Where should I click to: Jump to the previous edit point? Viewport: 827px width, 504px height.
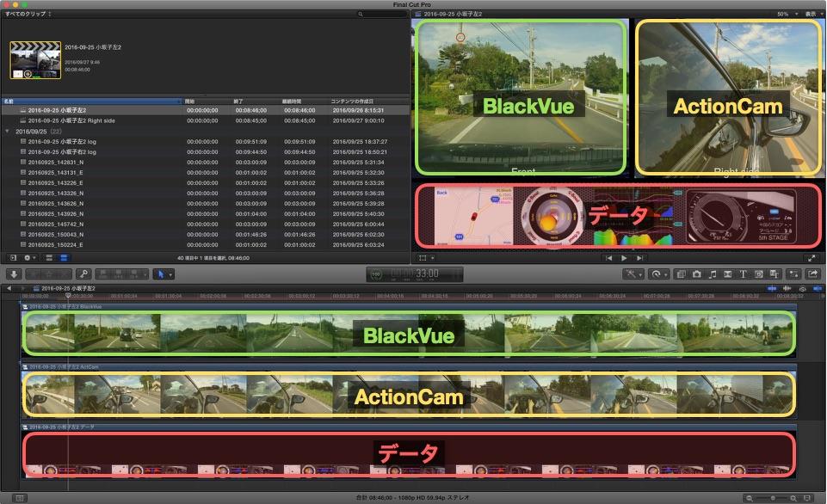pos(609,258)
